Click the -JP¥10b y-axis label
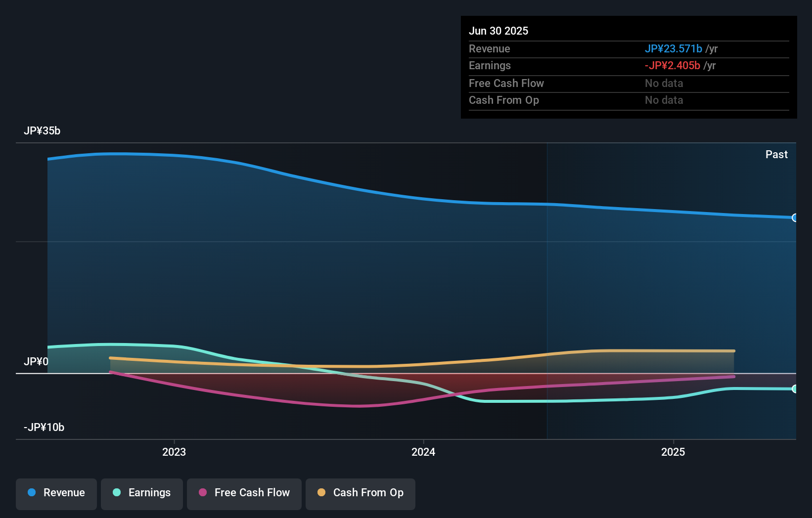The image size is (812, 518). tap(44, 427)
